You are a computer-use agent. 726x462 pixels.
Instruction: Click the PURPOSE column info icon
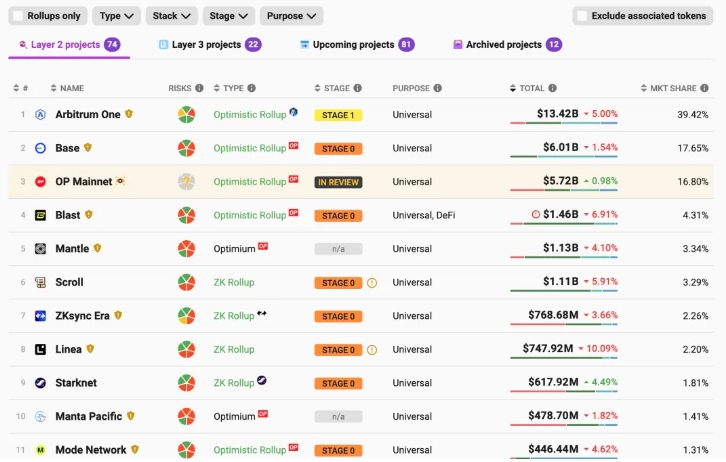(438, 88)
